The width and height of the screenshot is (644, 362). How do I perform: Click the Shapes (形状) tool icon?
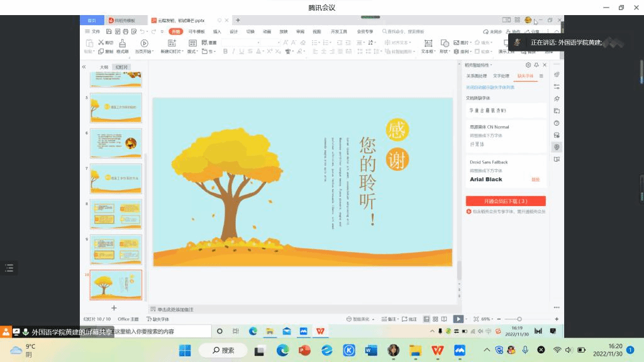pos(444,43)
